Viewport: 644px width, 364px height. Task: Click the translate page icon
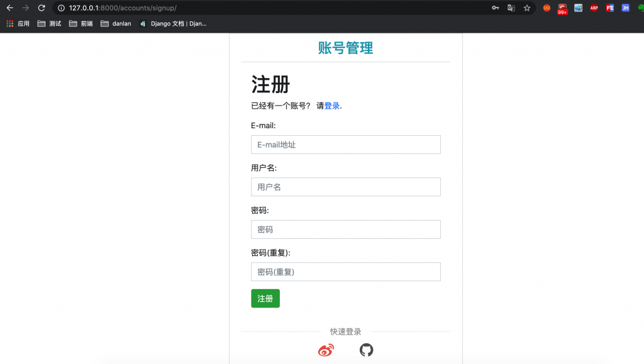pos(511,8)
